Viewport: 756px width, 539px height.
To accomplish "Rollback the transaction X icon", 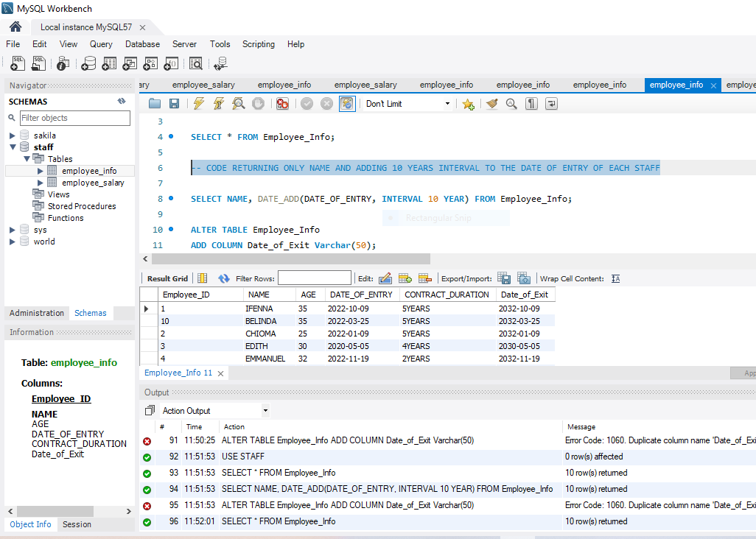I will click(327, 104).
